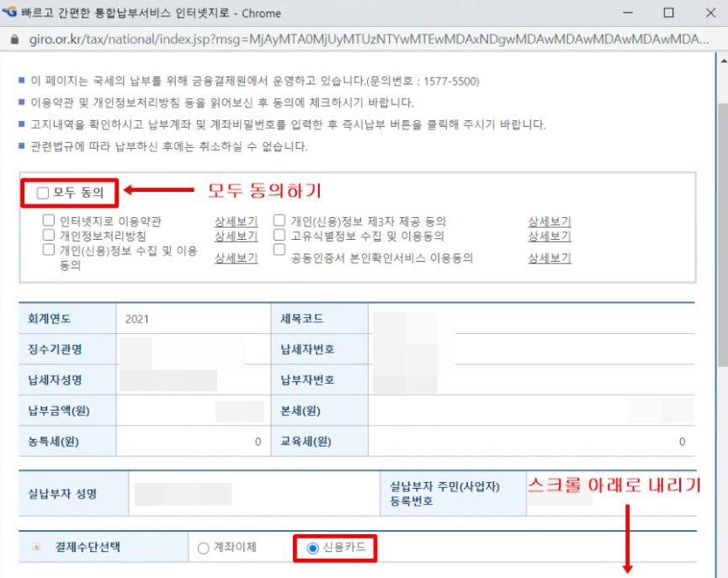Click the page lock icon in address bar
This screenshot has height=578, width=728.
click(14, 40)
